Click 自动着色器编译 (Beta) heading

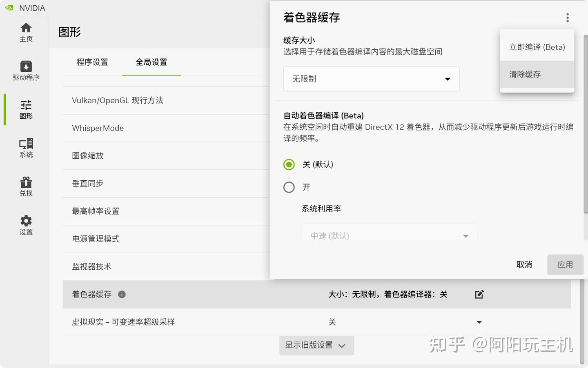(x=323, y=115)
